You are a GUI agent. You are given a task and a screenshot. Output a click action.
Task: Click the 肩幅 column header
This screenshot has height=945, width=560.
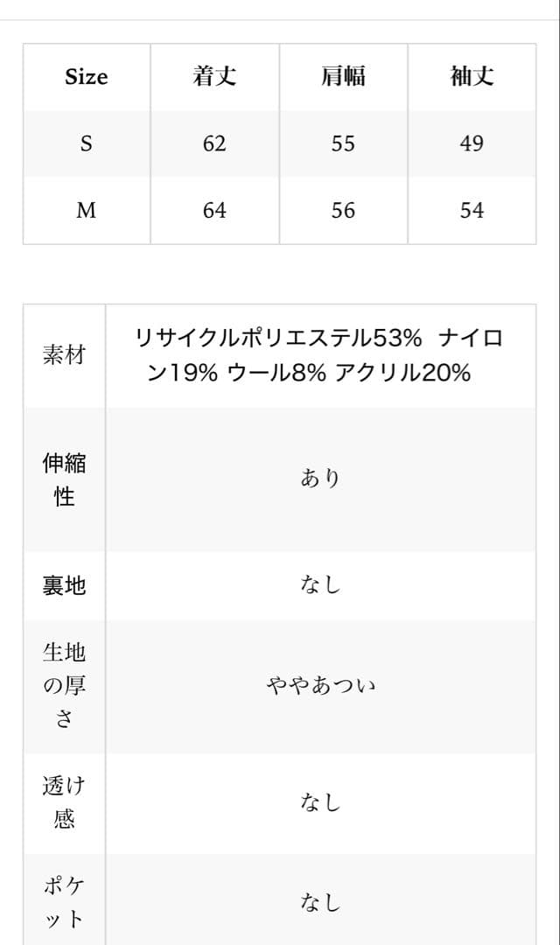343,77
